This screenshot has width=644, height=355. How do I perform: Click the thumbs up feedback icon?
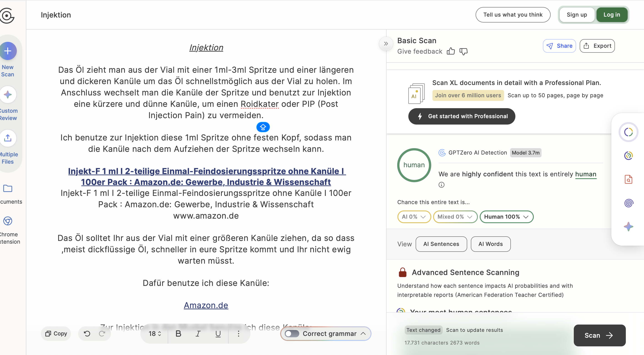coord(451,51)
